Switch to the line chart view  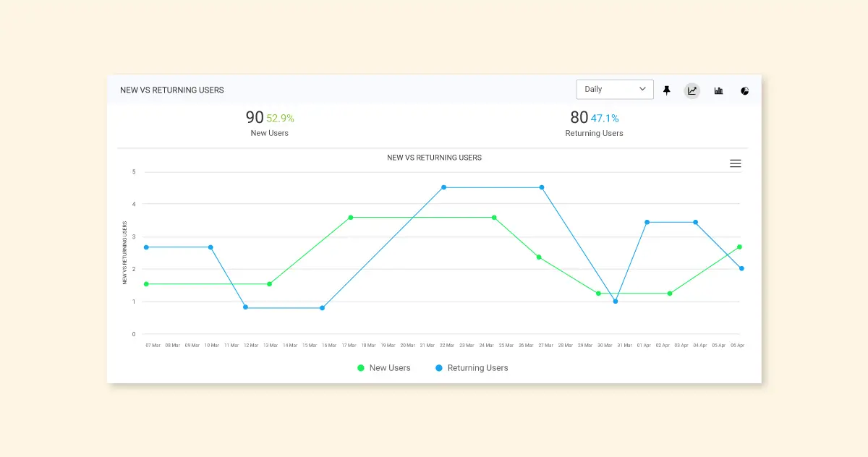click(692, 90)
